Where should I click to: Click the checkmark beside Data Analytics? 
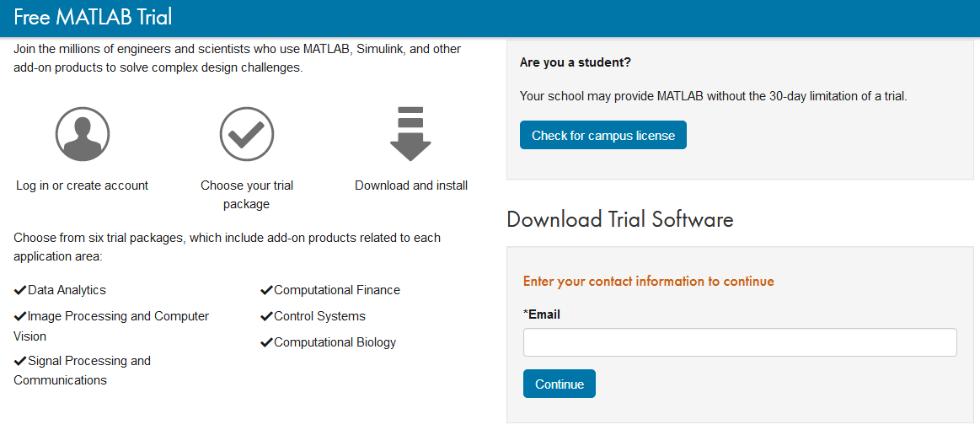[x=20, y=290]
